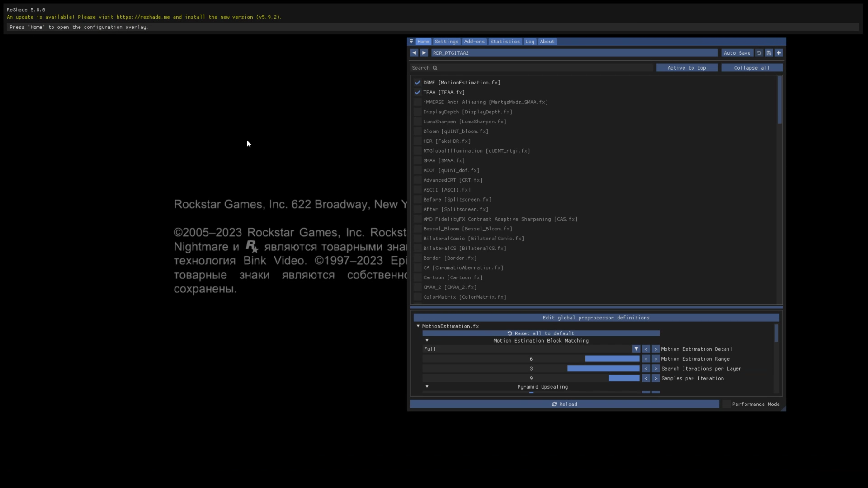Open the Statistics tab
868x488 pixels.
tap(505, 42)
